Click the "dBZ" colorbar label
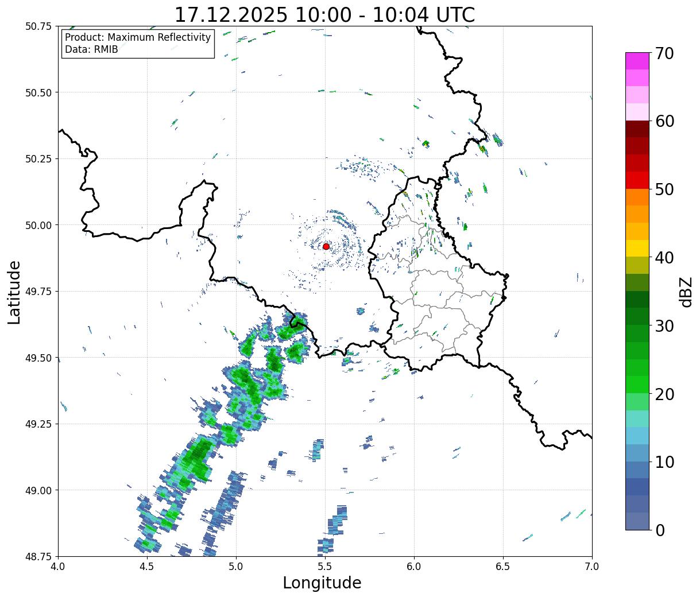 click(x=686, y=292)
